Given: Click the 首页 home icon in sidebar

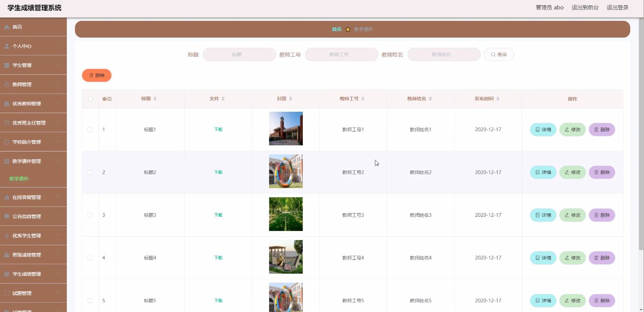Looking at the screenshot, I should tap(7, 27).
